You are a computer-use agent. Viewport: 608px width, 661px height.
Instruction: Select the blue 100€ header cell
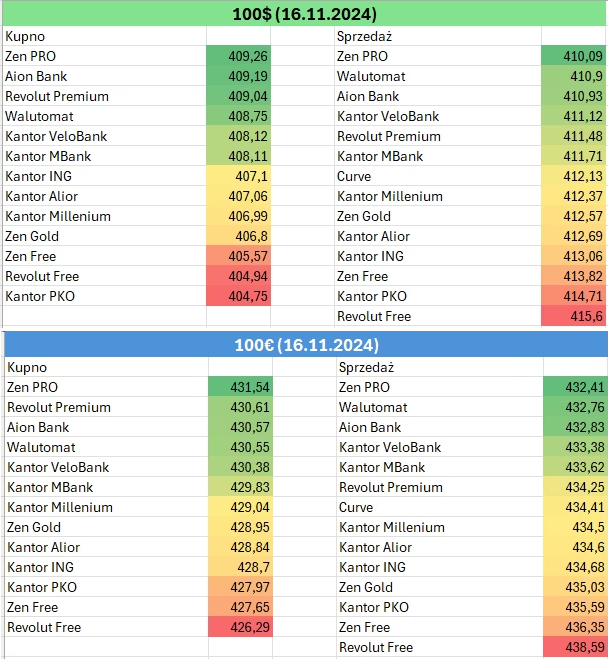tap(306, 345)
